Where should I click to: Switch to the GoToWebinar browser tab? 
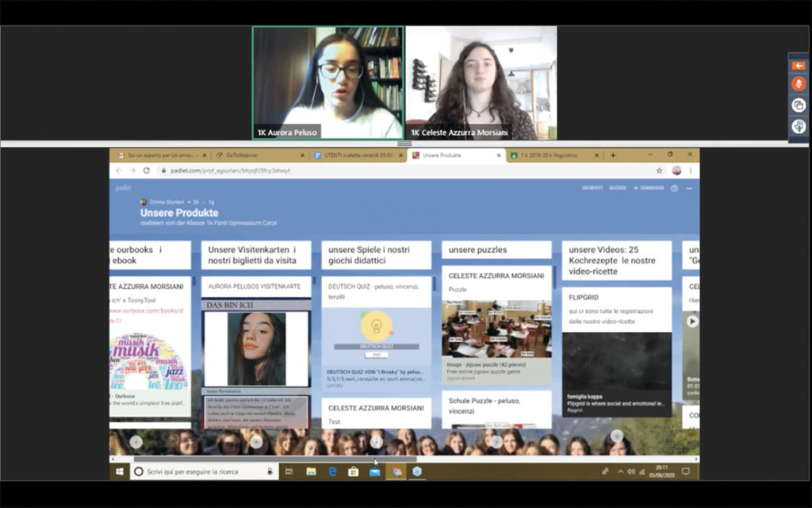click(x=259, y=155)
